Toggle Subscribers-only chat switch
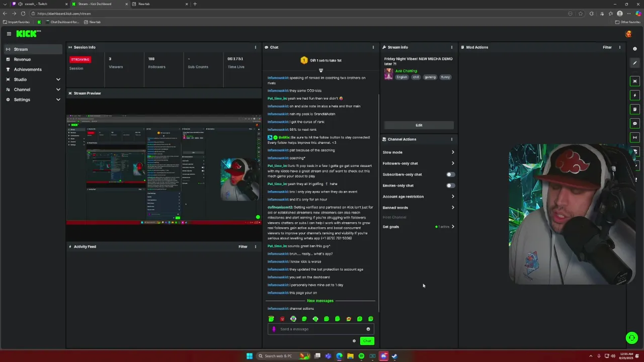The image size is (644, 362). click(x=450, y=174)
